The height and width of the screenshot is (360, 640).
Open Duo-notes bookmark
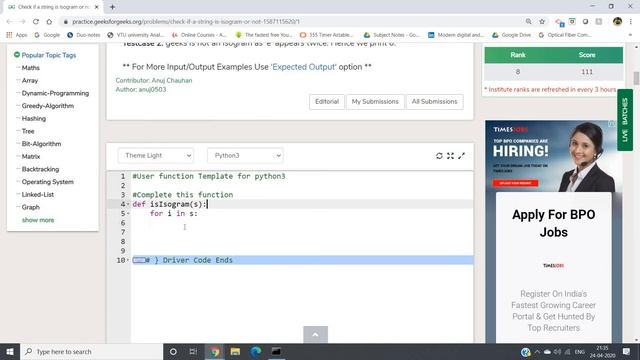tap(84, 35)
